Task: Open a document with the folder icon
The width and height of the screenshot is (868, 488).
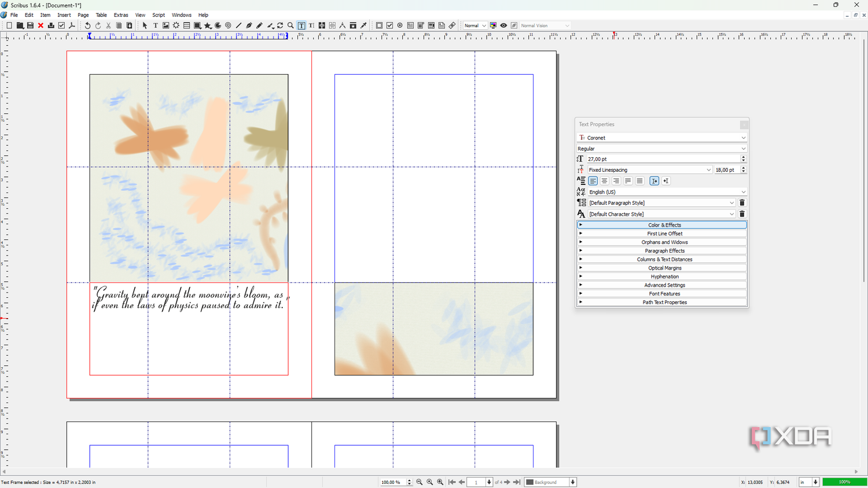Action: (x=20, y=25)
